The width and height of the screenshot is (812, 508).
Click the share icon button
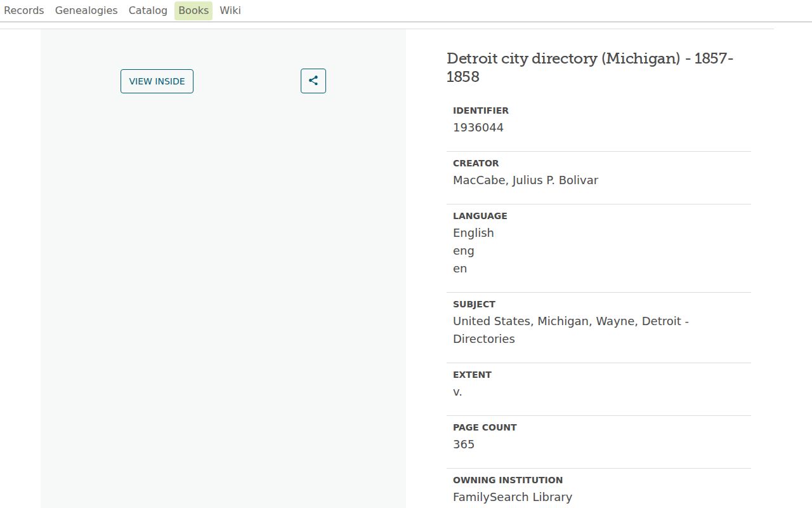pyautogui.click(x=313, y=81)
